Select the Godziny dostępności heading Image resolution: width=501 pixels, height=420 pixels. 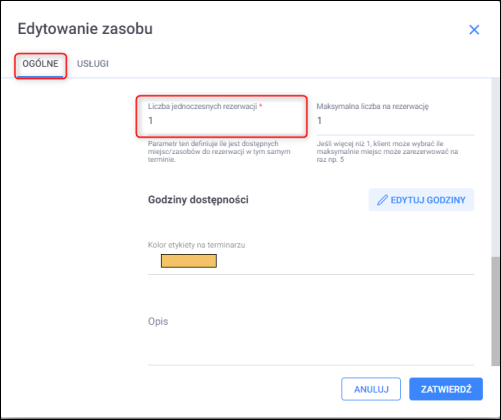point(198,200)
